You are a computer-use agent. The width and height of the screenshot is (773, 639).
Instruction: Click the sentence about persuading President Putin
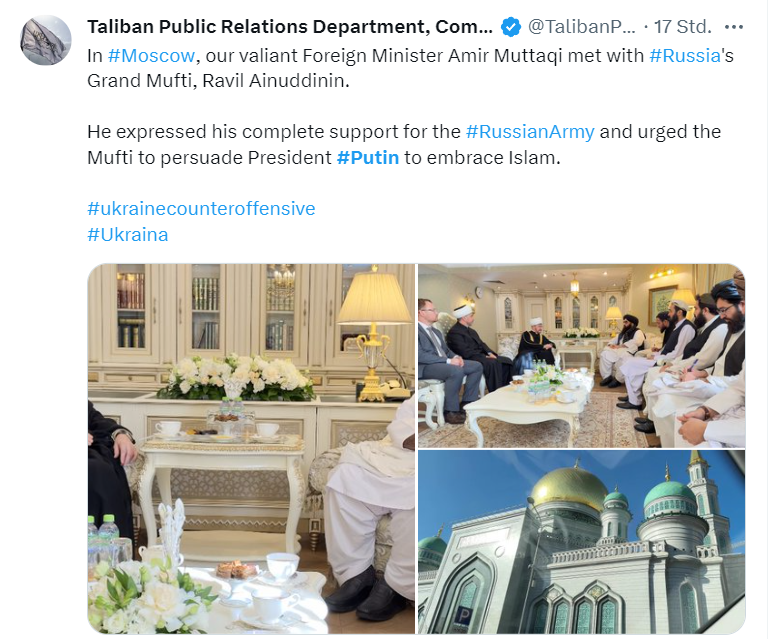point(404,145)
